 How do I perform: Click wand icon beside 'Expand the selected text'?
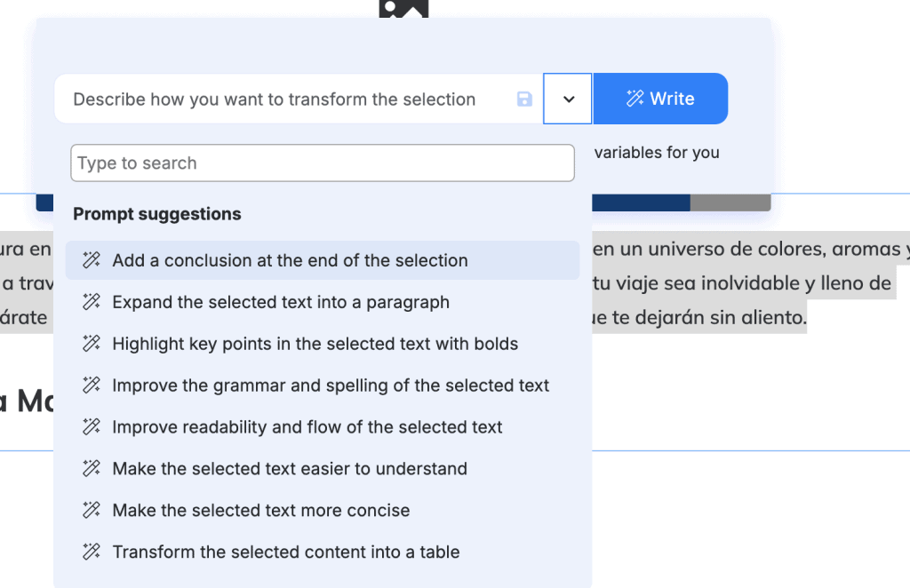tap(92, 302)
